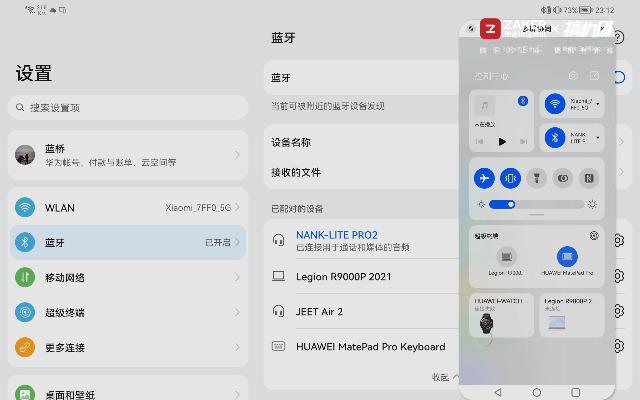Viewport: 640px width, 400px height.
Task: Open the Legion R9000P device card
Action: [571, 315]
